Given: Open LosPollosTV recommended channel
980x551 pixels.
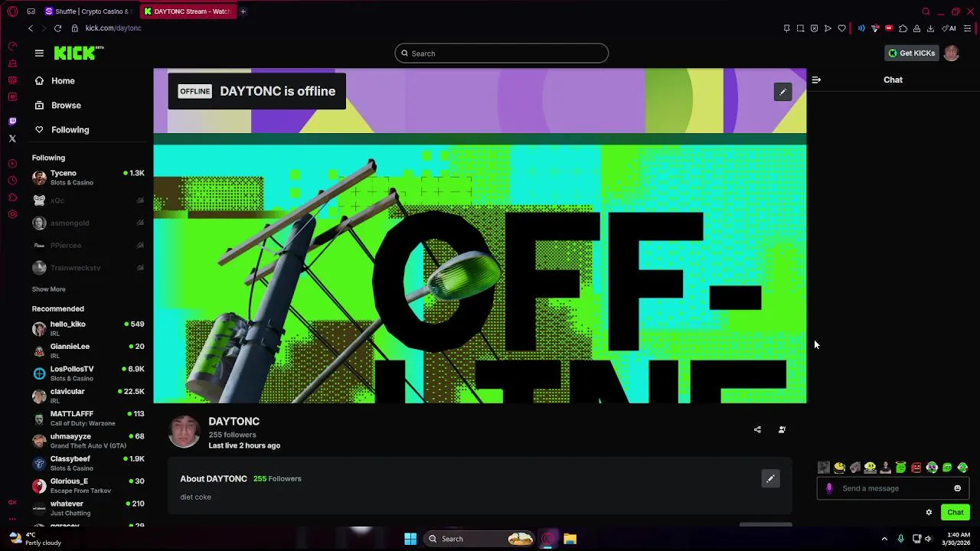Looking at the screenshot, I should (x=88, y=373).
